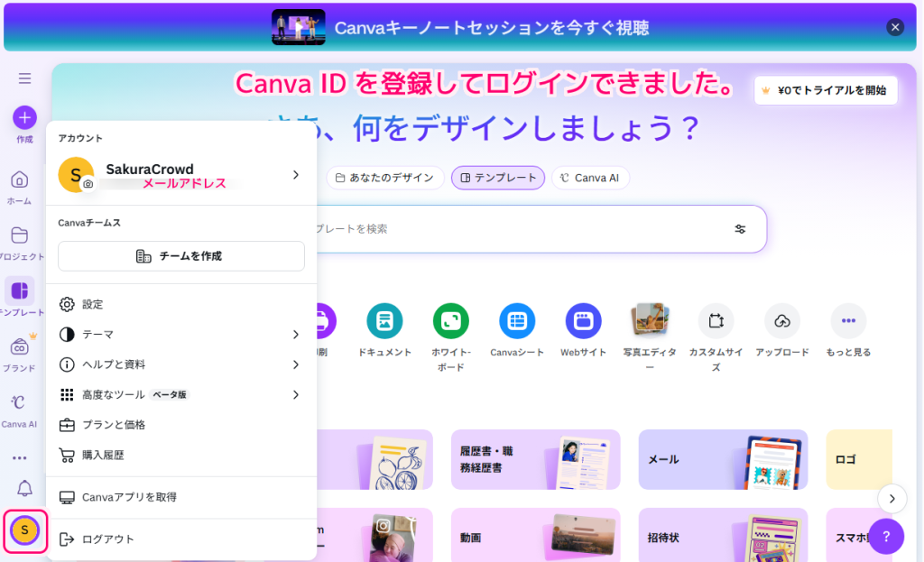
Task: Select the Canvaシート icon
Action: pos(516,320)
